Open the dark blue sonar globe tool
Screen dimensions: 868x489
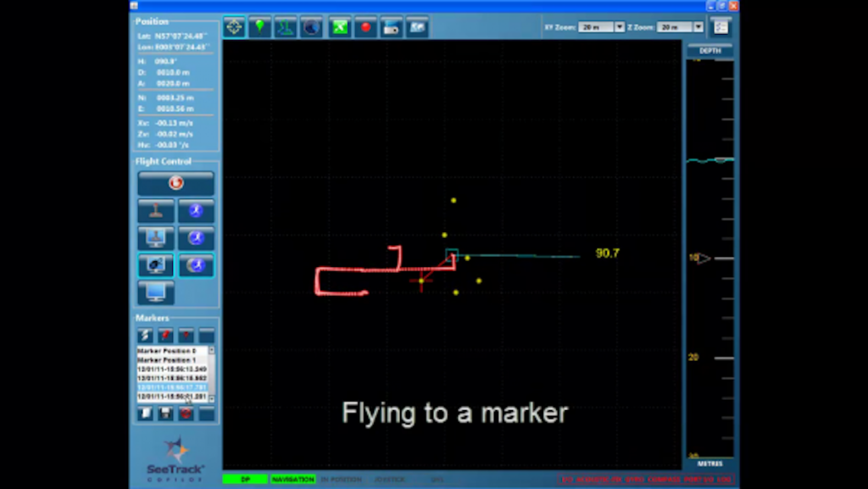click(312, 27)
